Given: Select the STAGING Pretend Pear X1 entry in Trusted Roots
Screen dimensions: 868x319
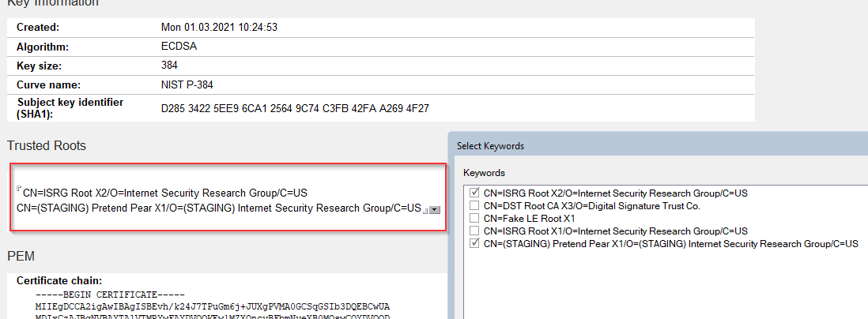Looking at the screenshot, I should pyautogui.click(x=219, y=208).
